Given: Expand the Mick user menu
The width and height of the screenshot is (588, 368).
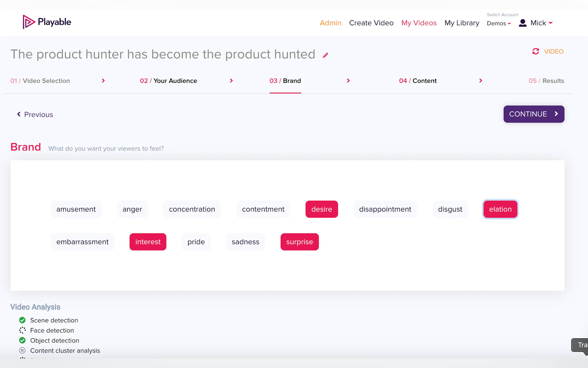Looking at the screenshot, I should pyautogui.click(x=541, y=23).
